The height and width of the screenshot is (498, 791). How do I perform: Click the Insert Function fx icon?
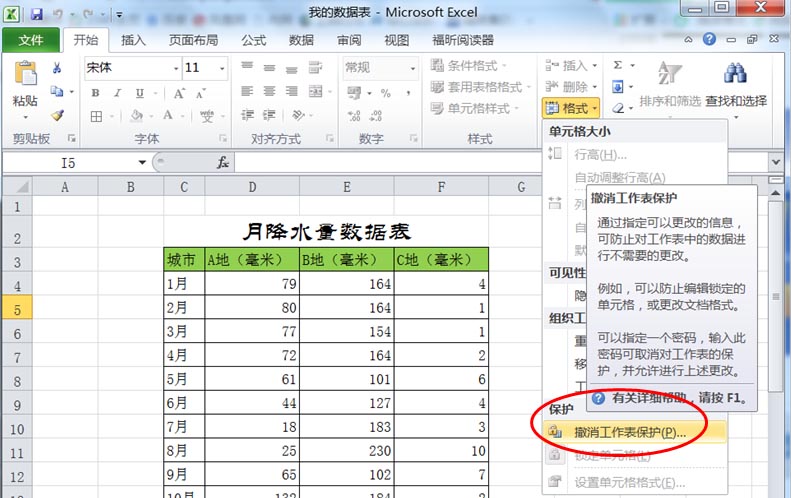coord(223,162)
